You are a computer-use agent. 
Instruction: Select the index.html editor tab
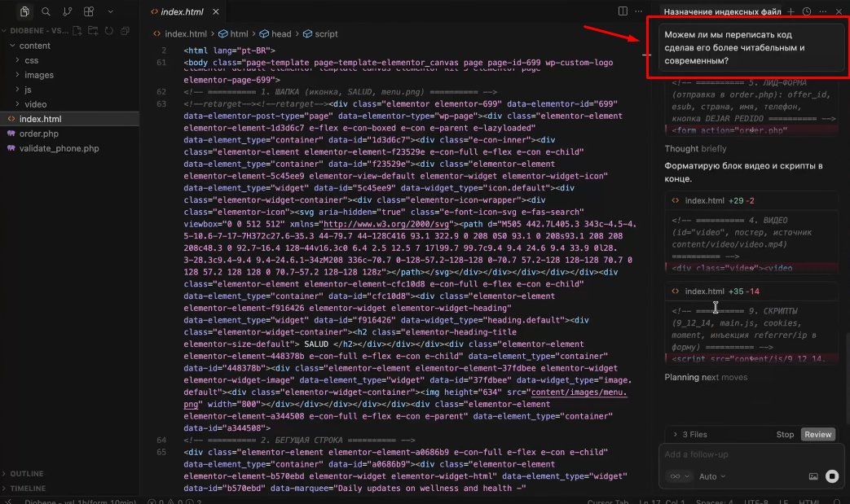click(183, 11)
